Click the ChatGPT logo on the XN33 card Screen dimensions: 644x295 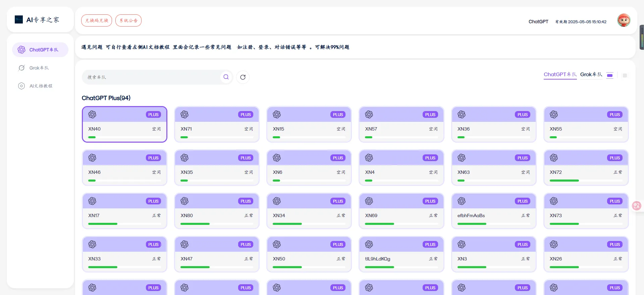(92, 244)
